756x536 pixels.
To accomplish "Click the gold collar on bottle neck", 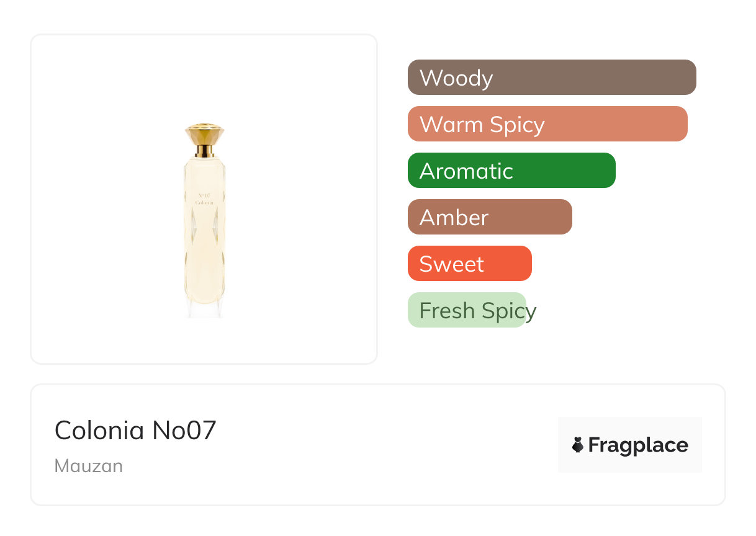I will pyautogui.click(x=205, y=150).
